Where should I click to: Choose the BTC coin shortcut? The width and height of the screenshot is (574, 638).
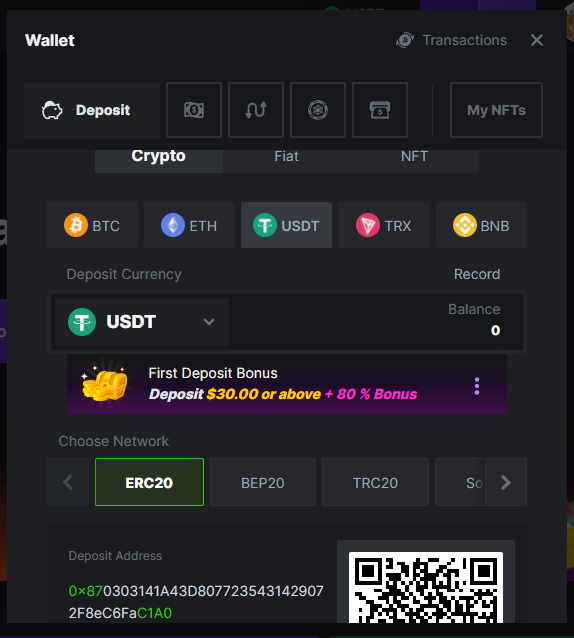tap(92, 225)
